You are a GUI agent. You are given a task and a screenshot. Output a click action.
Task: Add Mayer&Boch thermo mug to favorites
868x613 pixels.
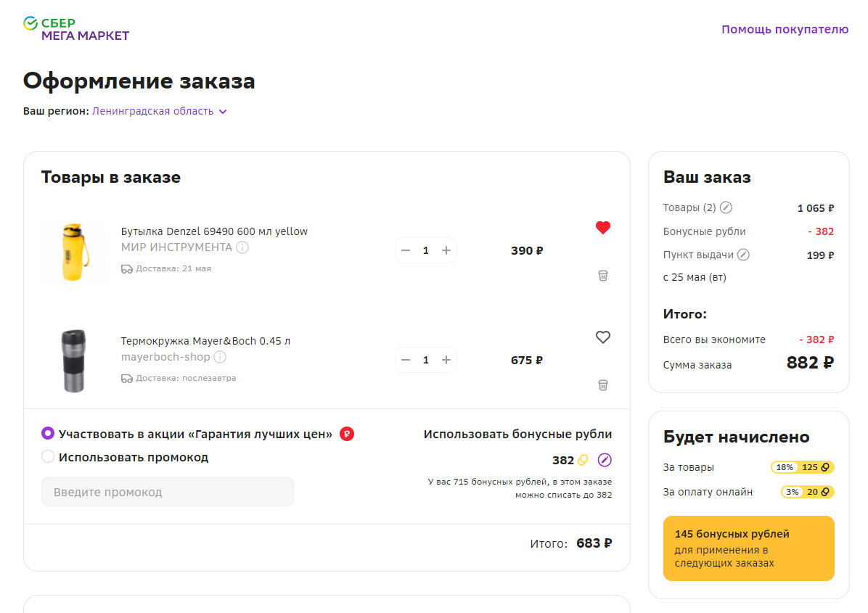click(602, 337)
